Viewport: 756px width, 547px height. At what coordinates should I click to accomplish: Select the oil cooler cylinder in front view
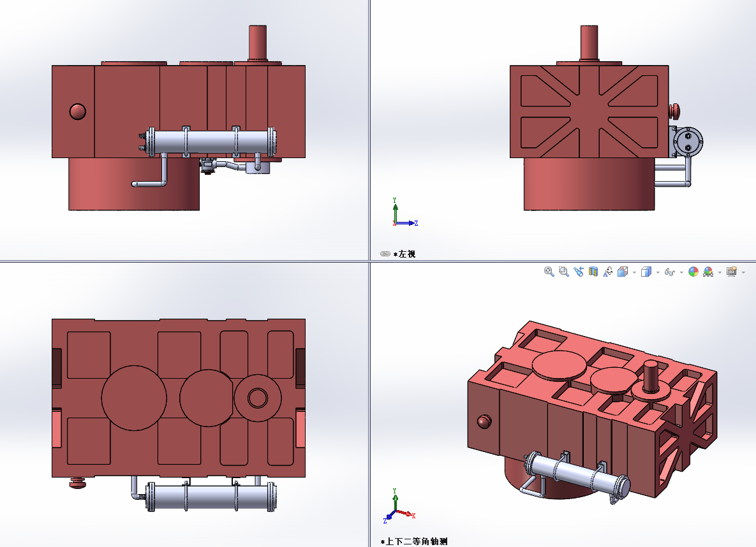coord(211,142)
